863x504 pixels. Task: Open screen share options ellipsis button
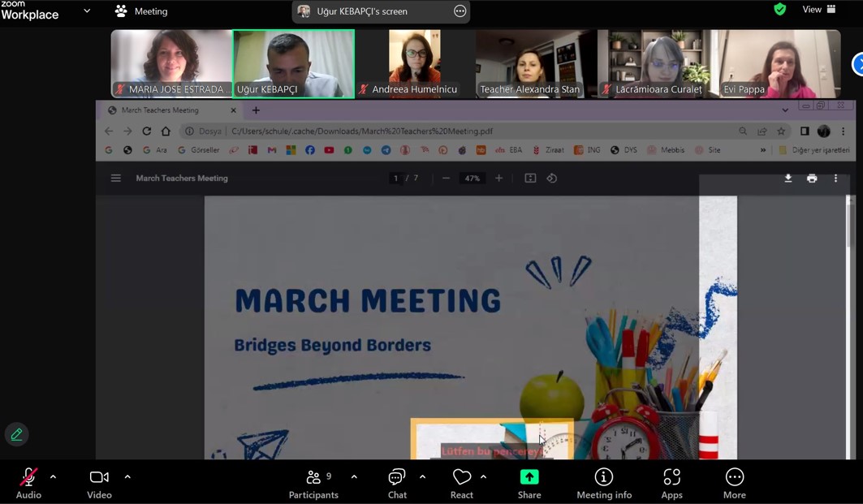[x=460, y=11]
